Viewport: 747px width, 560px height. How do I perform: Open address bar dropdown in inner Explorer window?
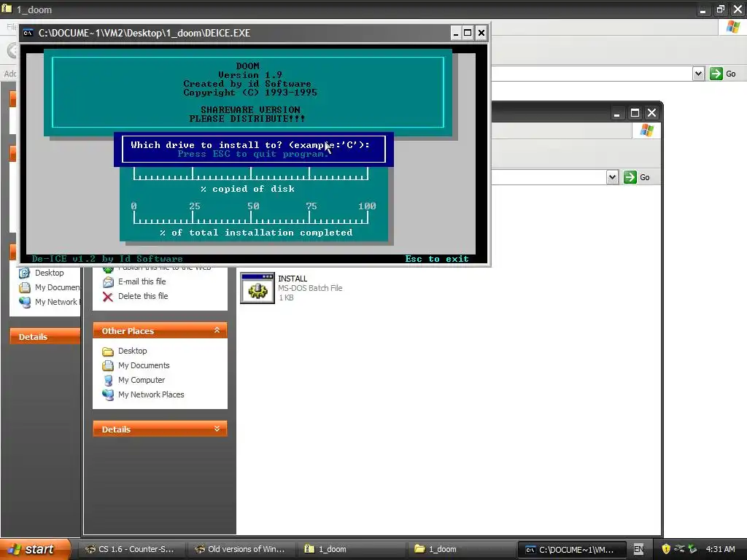(612, 177)
